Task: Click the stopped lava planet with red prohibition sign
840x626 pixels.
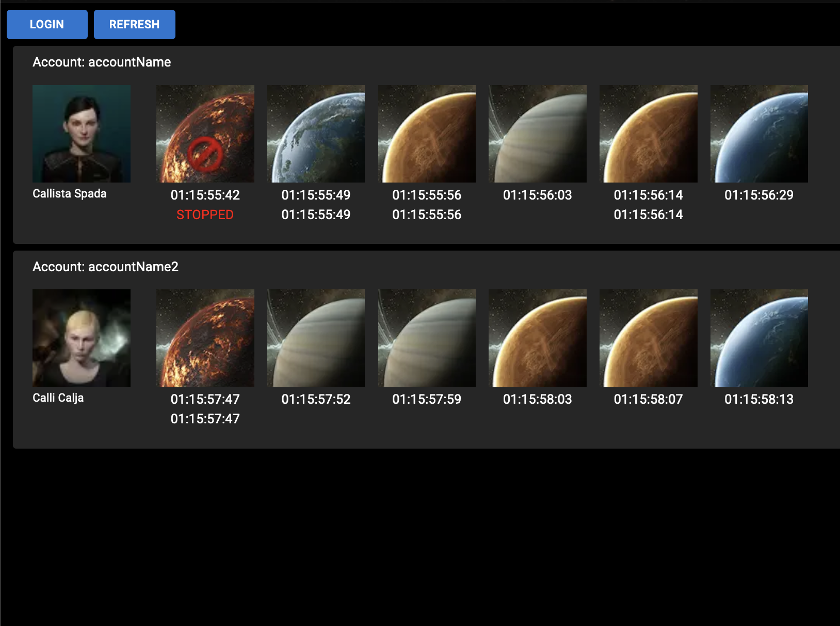Action: click(x=205, y=134)
